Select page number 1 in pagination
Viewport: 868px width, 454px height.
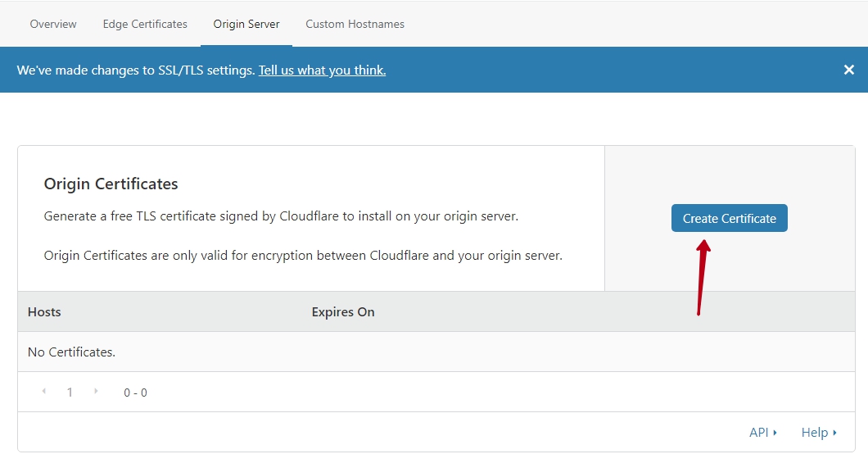point(70,393)
